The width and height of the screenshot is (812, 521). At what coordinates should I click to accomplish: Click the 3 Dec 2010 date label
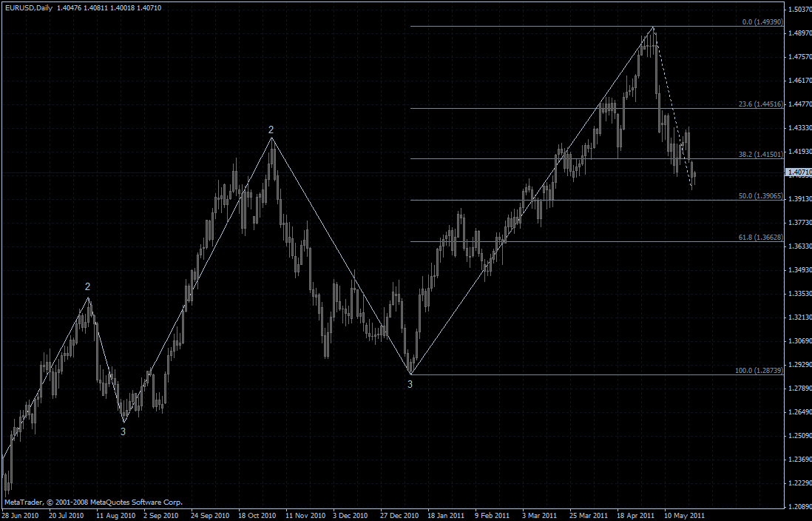click(351, 516)
